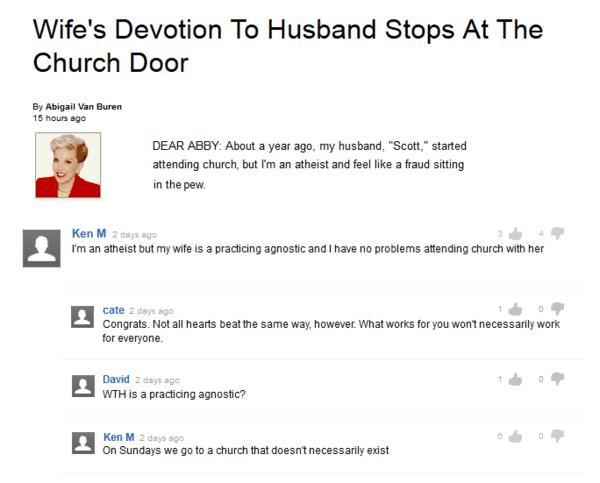
Task: Open the Abigail Van Buren author link
Action: (83, 107)
